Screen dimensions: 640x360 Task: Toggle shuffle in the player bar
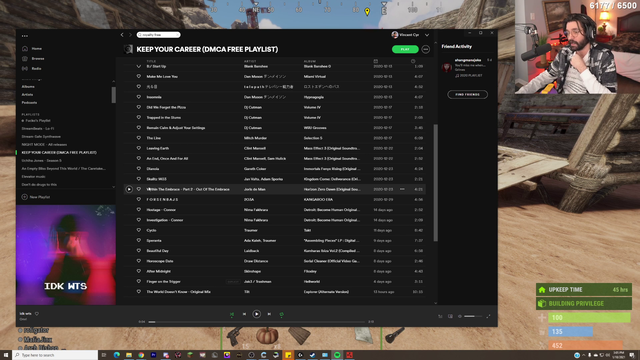click(232, 314)
